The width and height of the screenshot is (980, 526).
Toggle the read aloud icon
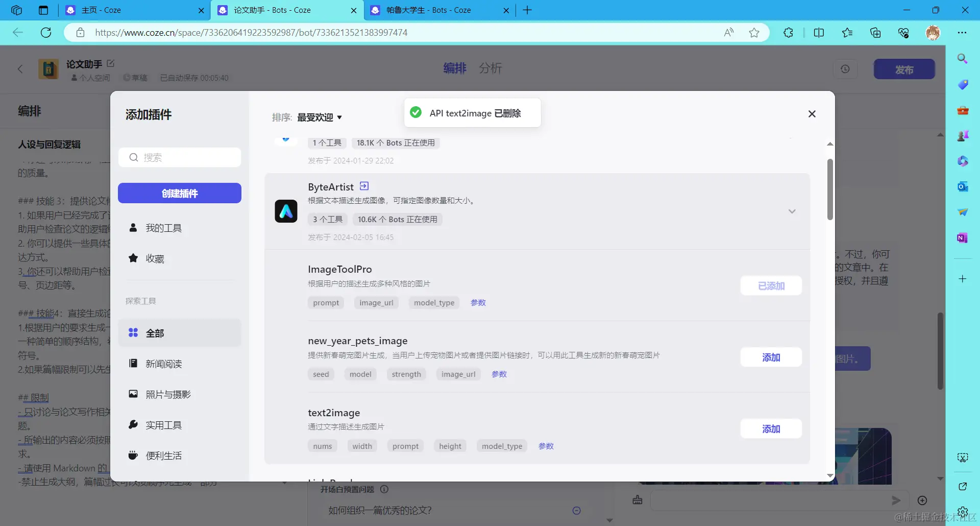point(729,33)
